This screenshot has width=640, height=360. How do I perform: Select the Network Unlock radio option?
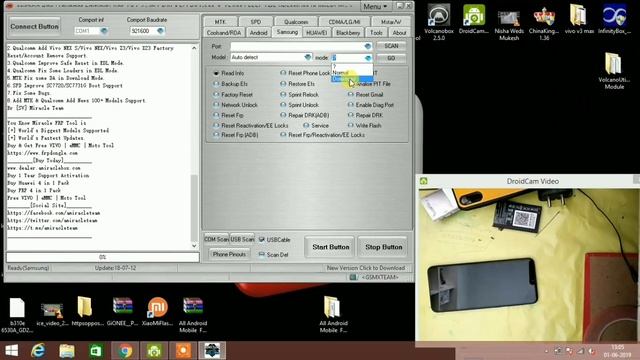pos(216,105)
